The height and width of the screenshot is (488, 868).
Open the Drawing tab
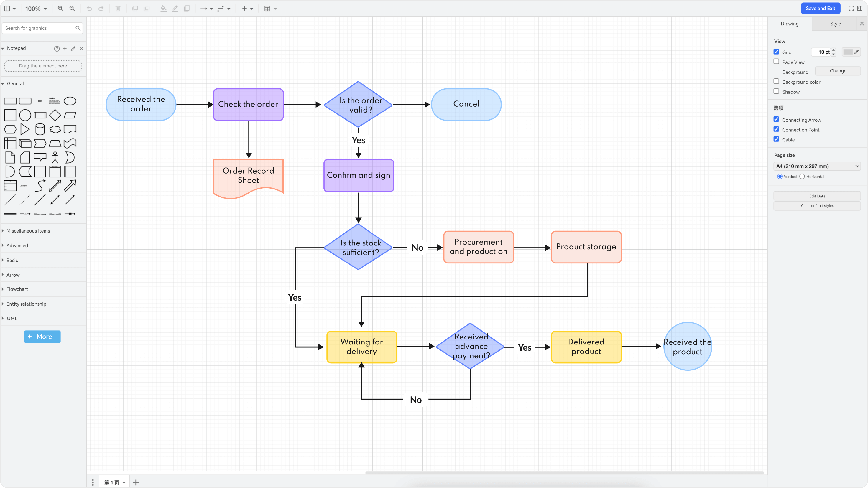[x=790, y=24]
